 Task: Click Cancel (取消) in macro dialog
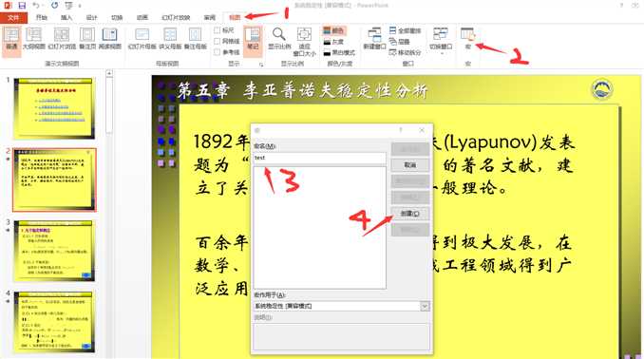click(410, 165)
